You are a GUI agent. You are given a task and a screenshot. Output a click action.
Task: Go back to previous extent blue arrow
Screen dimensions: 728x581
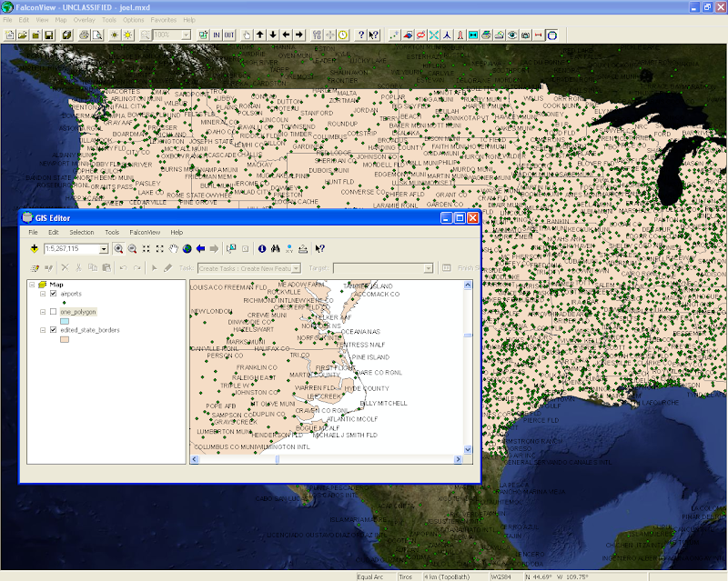point(200,249)
